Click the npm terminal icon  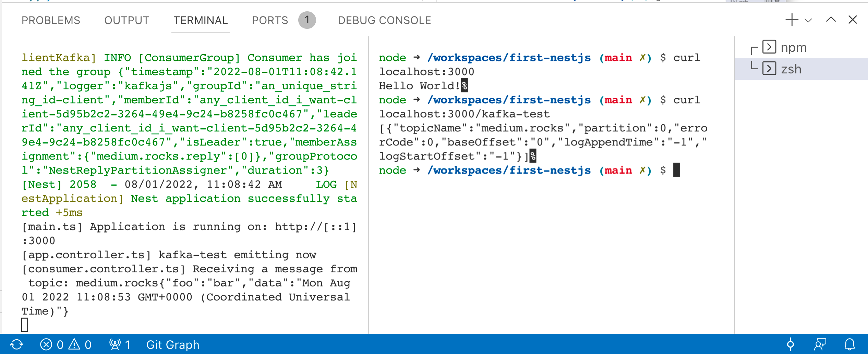coord(769,47)
